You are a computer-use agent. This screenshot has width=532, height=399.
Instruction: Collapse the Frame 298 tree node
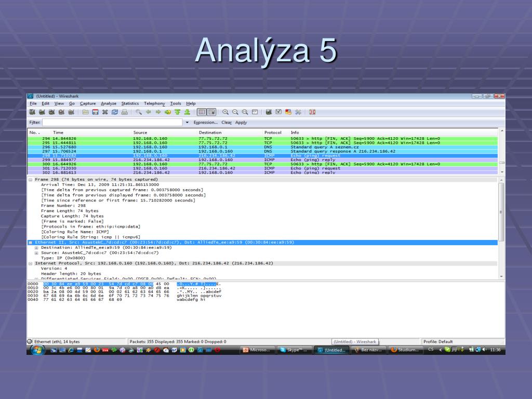(31, 180)
